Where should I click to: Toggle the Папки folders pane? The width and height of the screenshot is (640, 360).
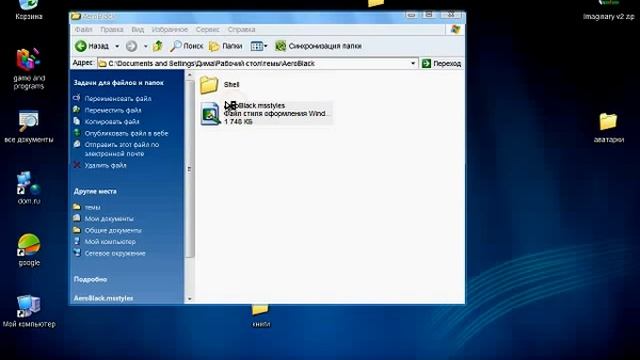coord(226,46)
